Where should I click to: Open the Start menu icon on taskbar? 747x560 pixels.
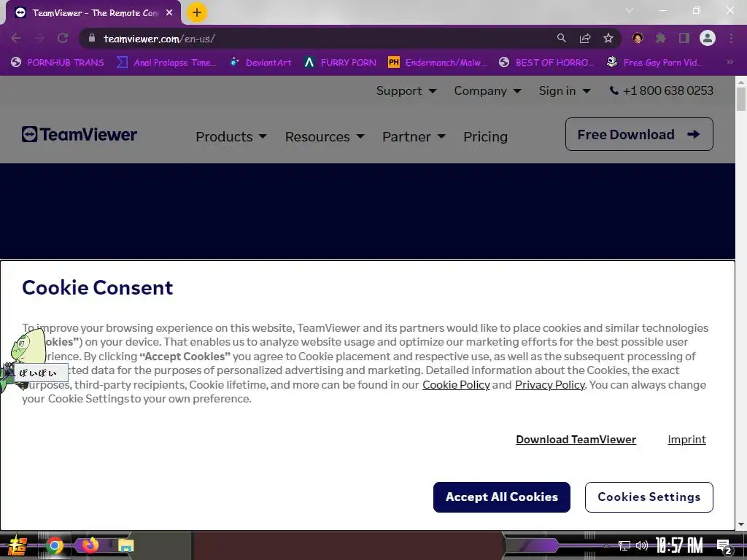tap(18, 545)
